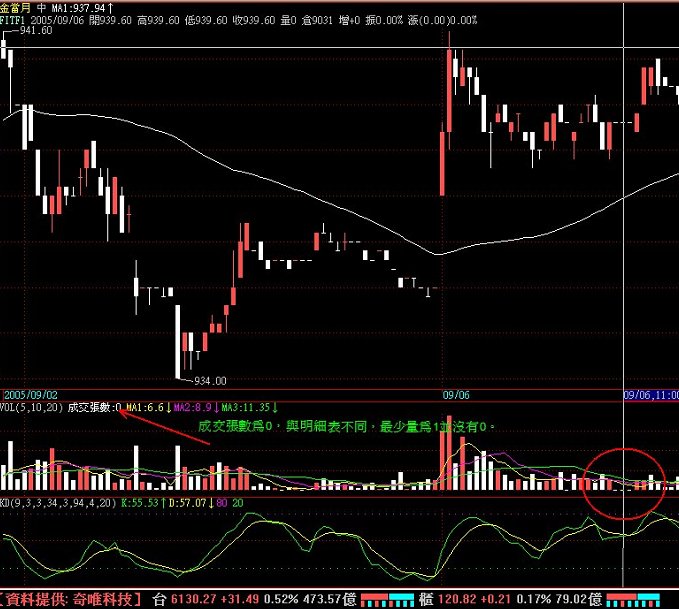Click the KD(9,3,3,34,3,94,4,20) indicator label

tap(58, 503)
